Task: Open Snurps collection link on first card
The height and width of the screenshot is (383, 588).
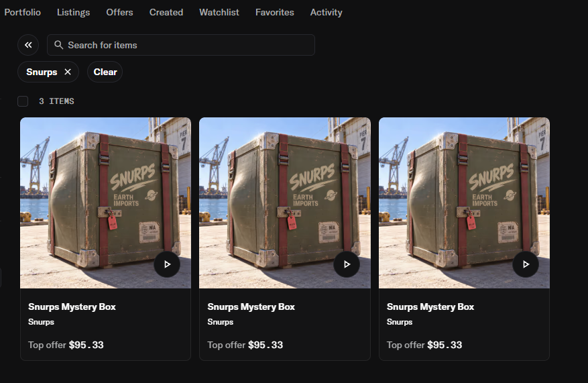Action: [x=42, y=322]
